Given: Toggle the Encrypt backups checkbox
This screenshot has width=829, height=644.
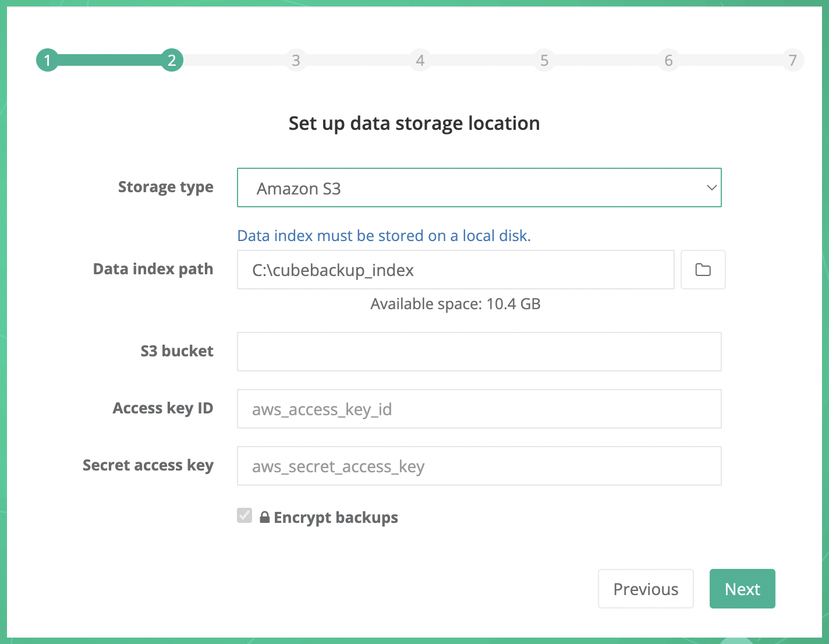Looking at the screenshot, I should [x=245, y=515].
